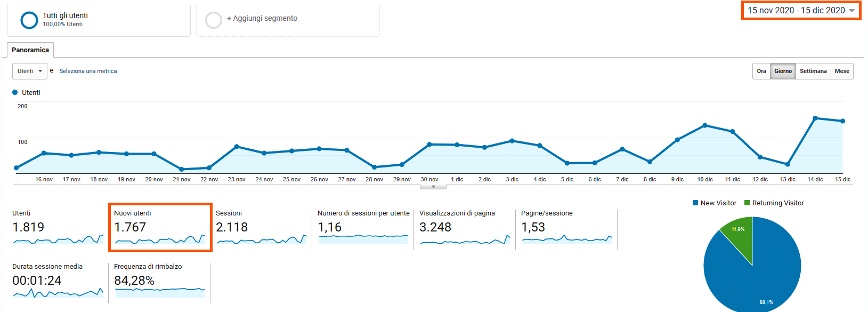
Task: Switch chart granularity to Ora
Action: (761, 71)
